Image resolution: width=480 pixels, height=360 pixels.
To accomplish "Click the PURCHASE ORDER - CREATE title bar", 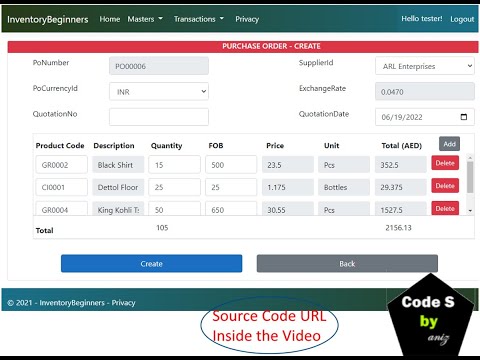I will (x=243, y=46).
